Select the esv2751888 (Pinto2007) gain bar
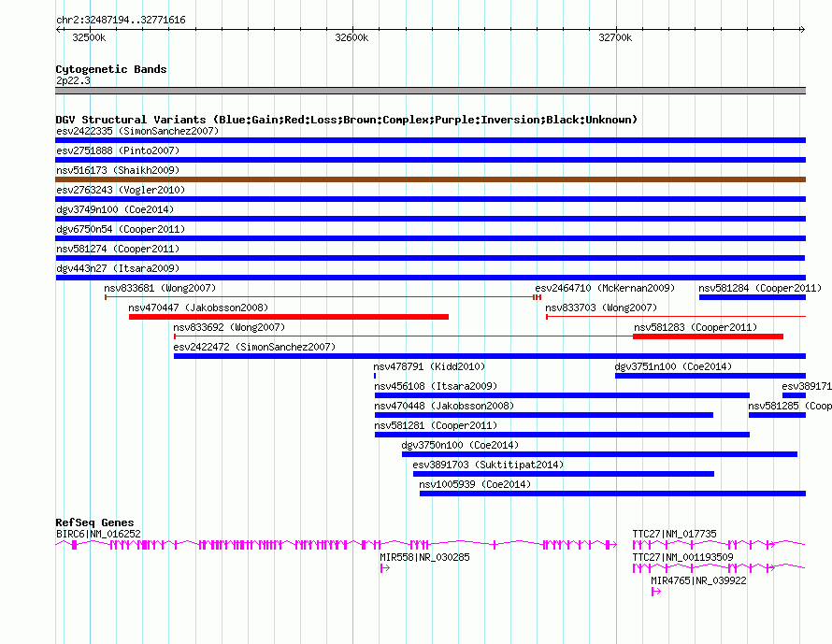This screenshot has width=832, height=644. coord(430,160)
